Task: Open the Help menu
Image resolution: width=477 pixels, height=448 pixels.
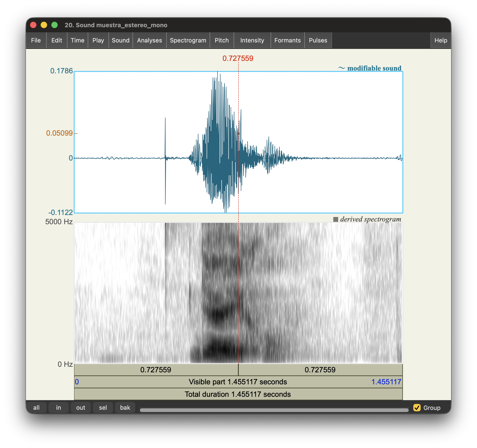Action: pyautogui.click(x=441, y=40)
